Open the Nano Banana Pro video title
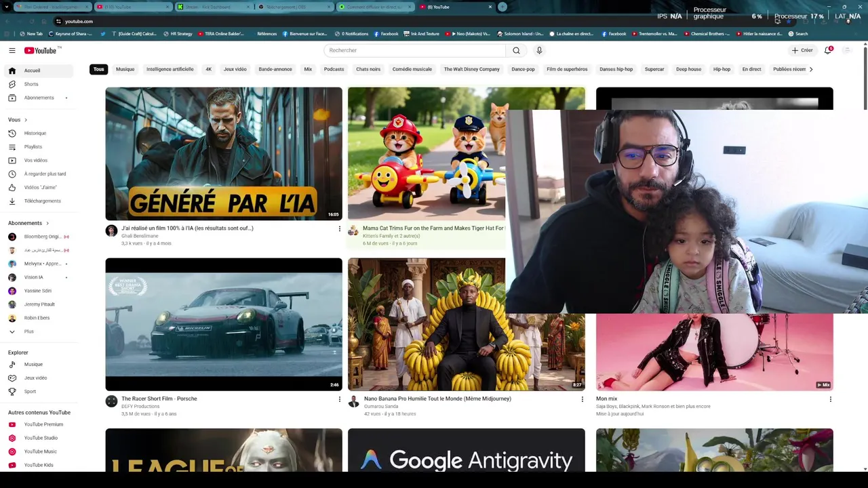Image resolution: width=868 pixels, height=488 pixels. point(437,399)
